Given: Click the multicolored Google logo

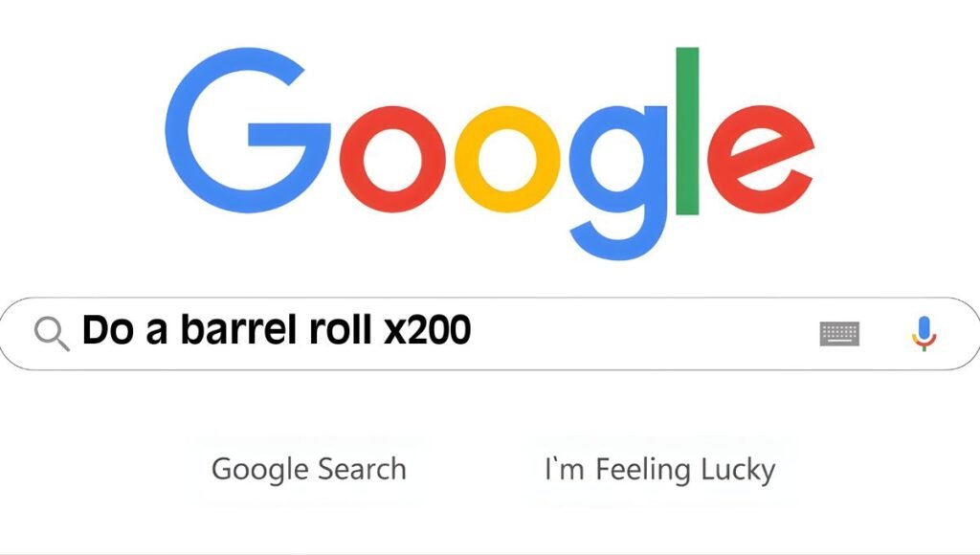Looking at the screenshot, I should coord(489,153).
